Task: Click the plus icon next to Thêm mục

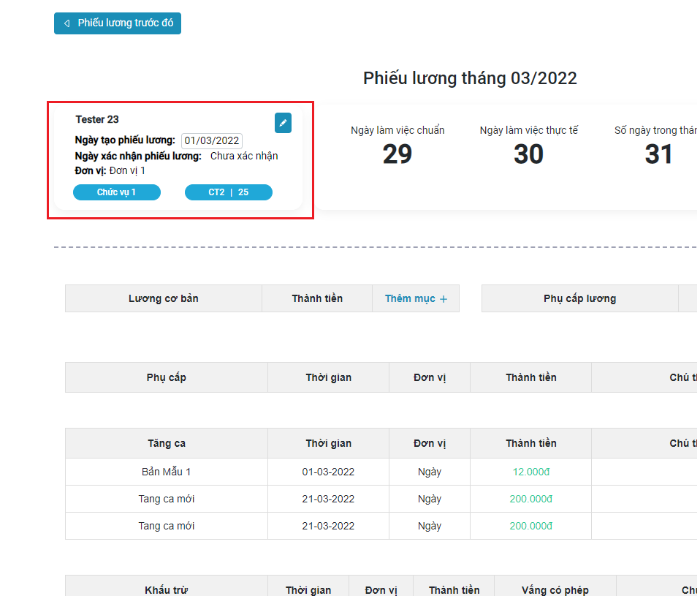Action: tap(444, 299)
